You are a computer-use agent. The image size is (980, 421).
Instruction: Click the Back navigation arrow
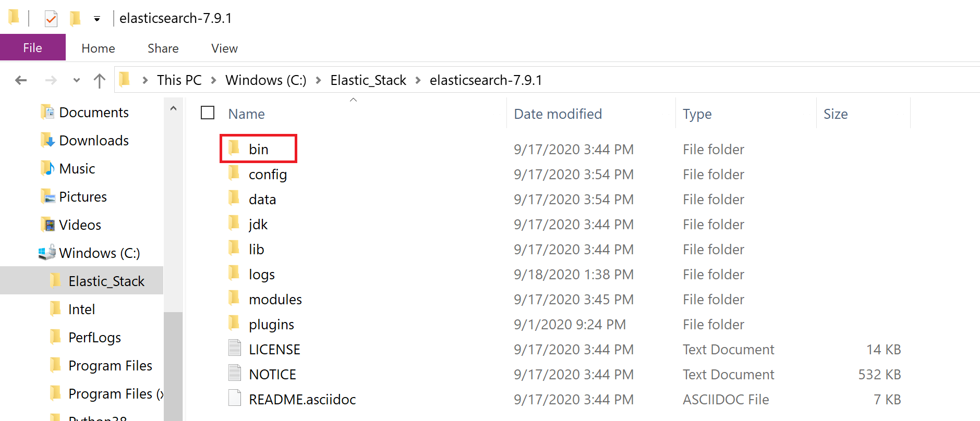pyautogui.click(x=21, y=80)
